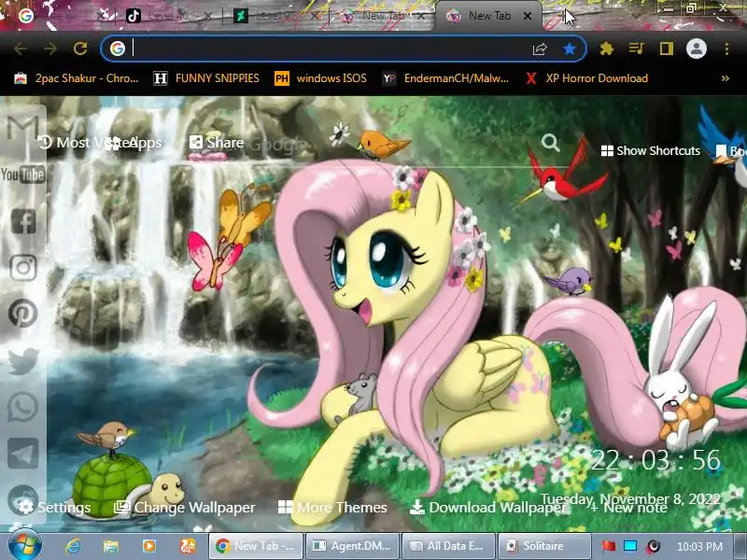Click Change Wallpaper

click(185, 507)
